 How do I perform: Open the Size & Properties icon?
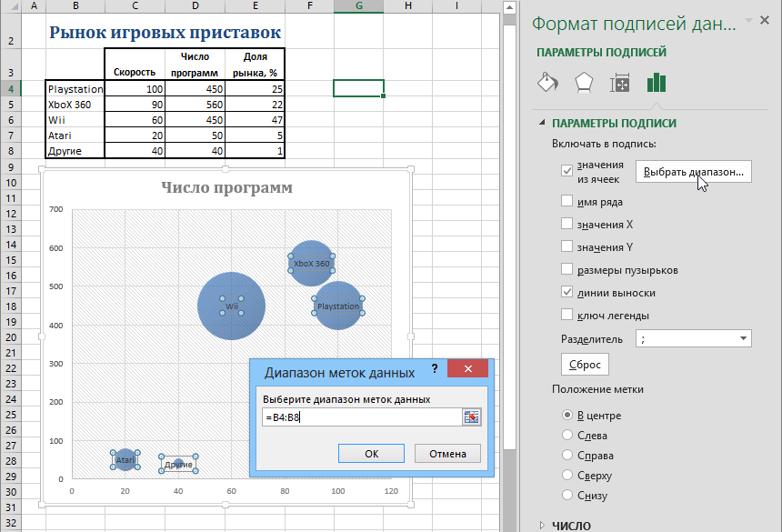620,83
